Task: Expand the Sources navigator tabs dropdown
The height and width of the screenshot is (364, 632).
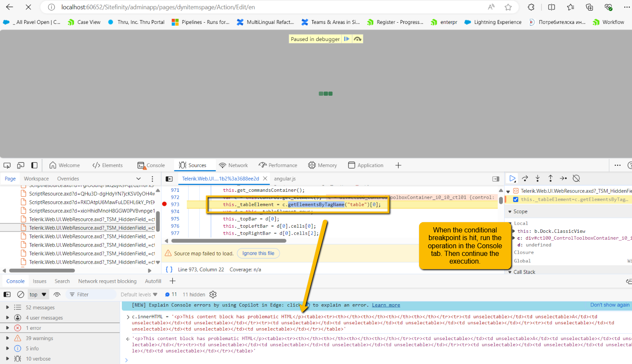Action: (139, 179)
